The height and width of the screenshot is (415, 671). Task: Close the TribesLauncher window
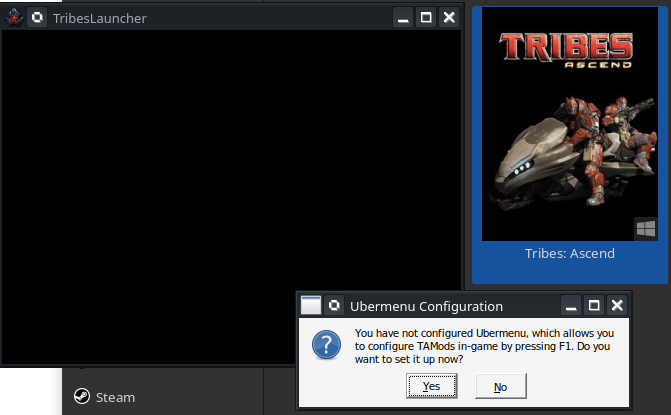pyautogui.click(x=449, y=18)
